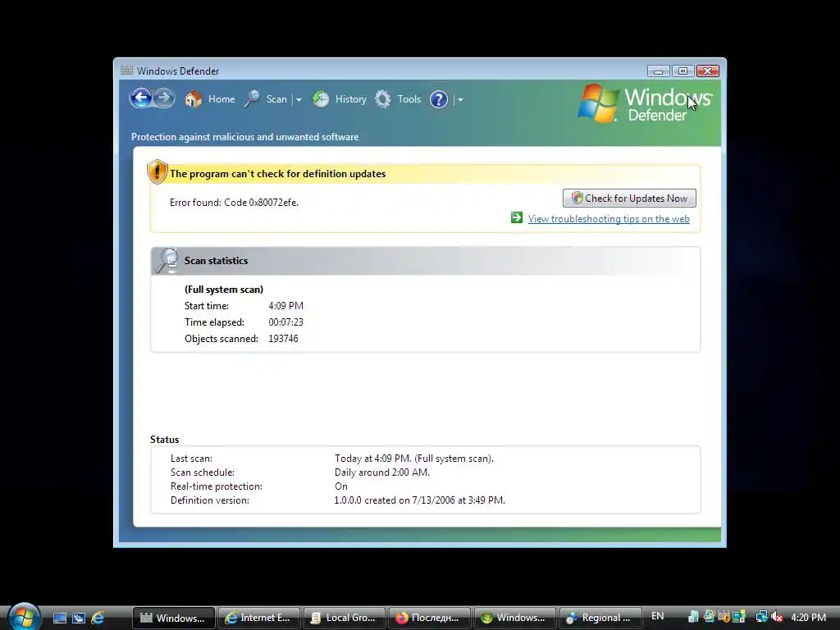Open Home via the house icon
840x630 pixels.
click(194, 99)
